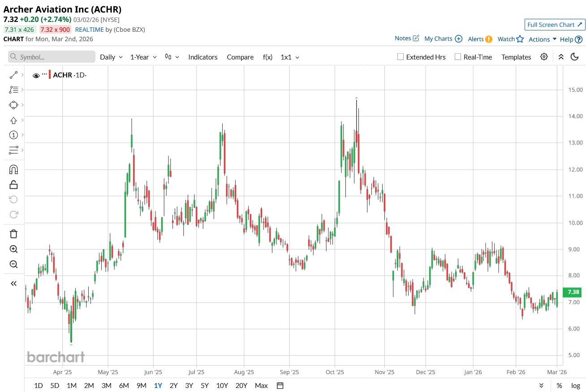Viewport: 586px width, 392px height.
Task: Toggle the log scale button
Action: tap(576, 385)
